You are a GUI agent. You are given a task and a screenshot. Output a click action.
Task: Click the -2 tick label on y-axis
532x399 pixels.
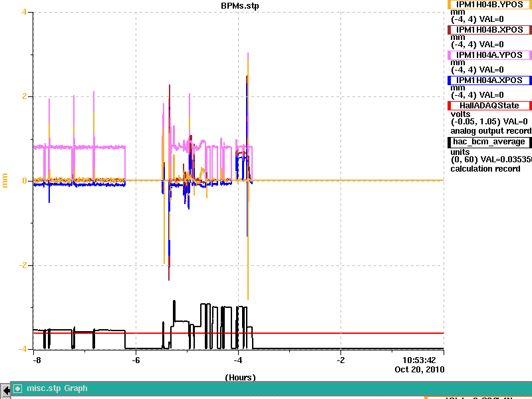click(23, 265)
